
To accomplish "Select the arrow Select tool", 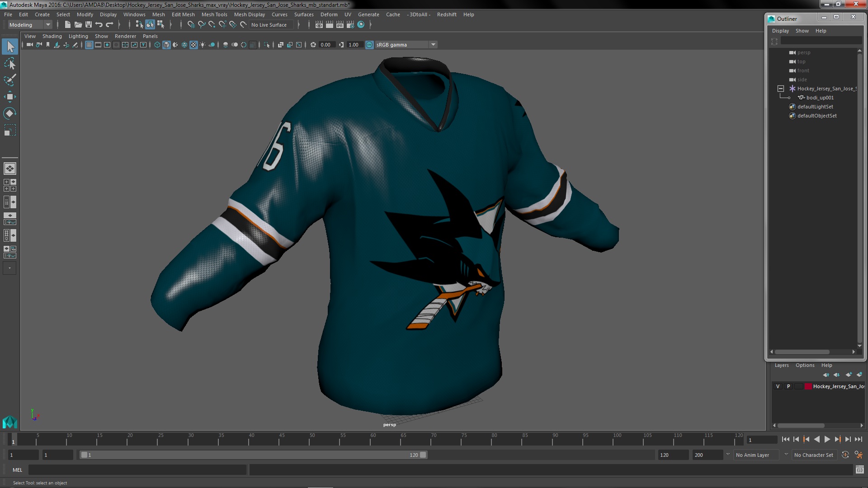I will (10, 47).
